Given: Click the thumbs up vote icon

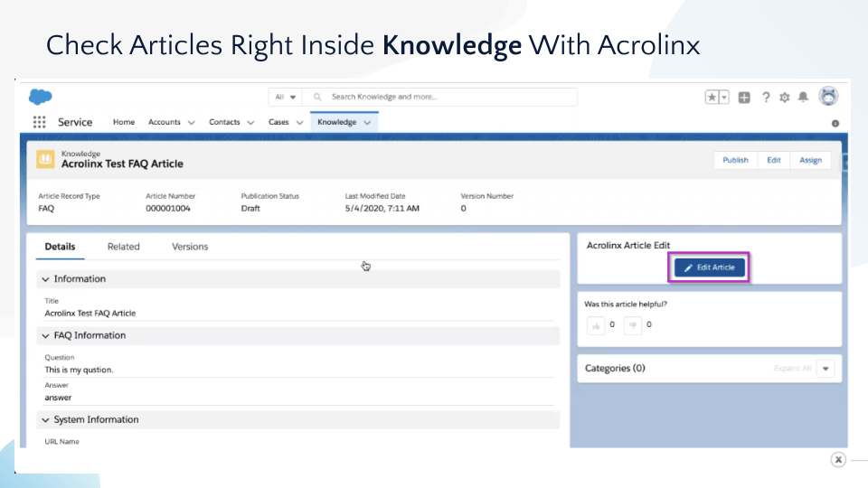Looking at the screenshot, I should click(596, 325).
